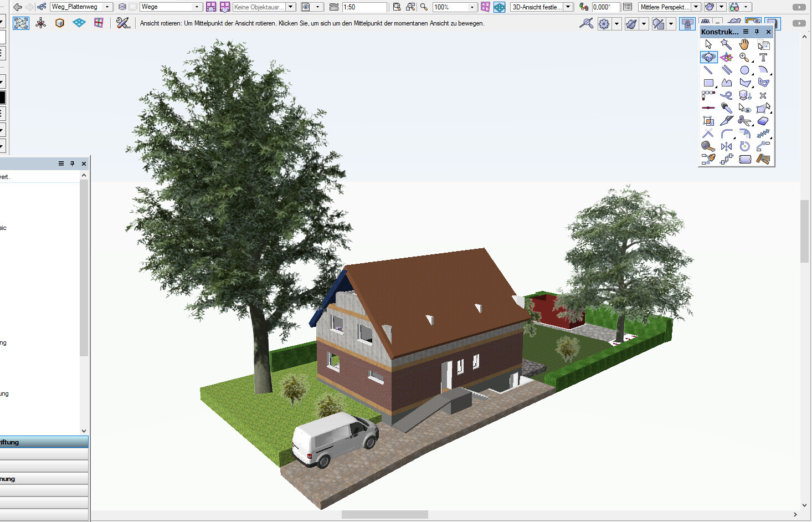Activate the Mirror tool

[726, 146]
